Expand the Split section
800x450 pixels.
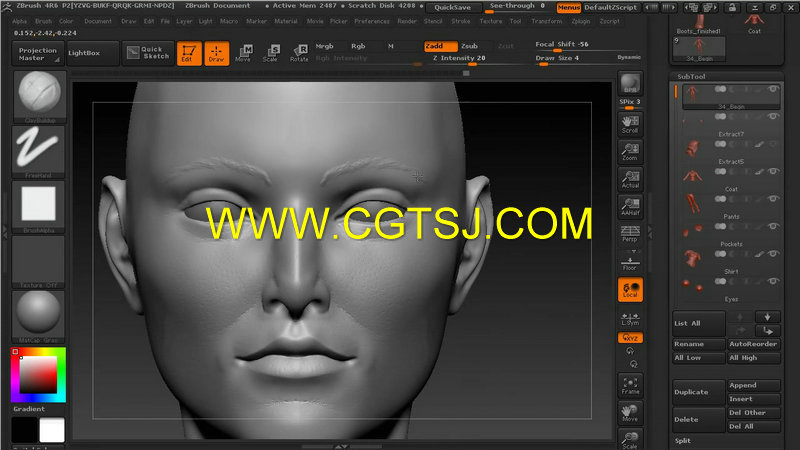683,441
